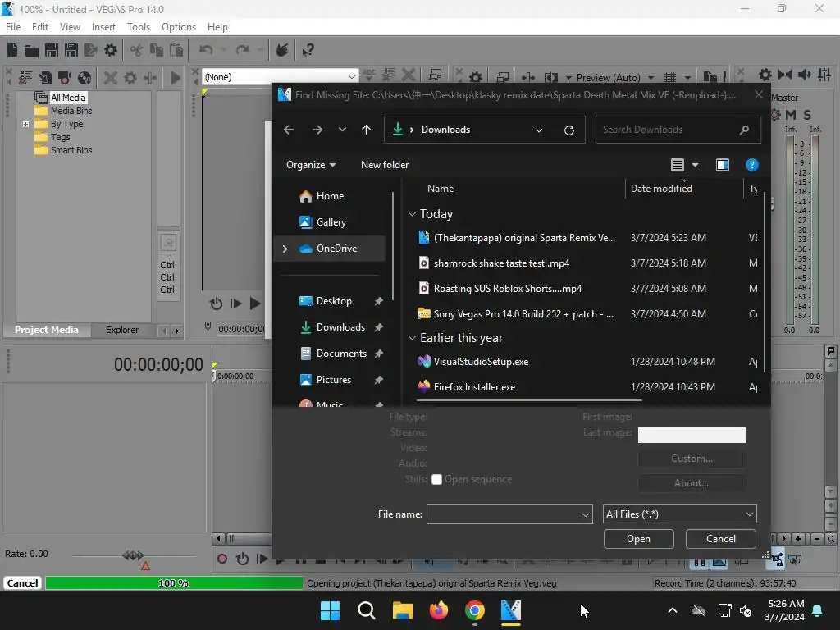This screenshot has height=630, width=840.
Task: Click the Undo arrow icon
Action: click(206, 50)
